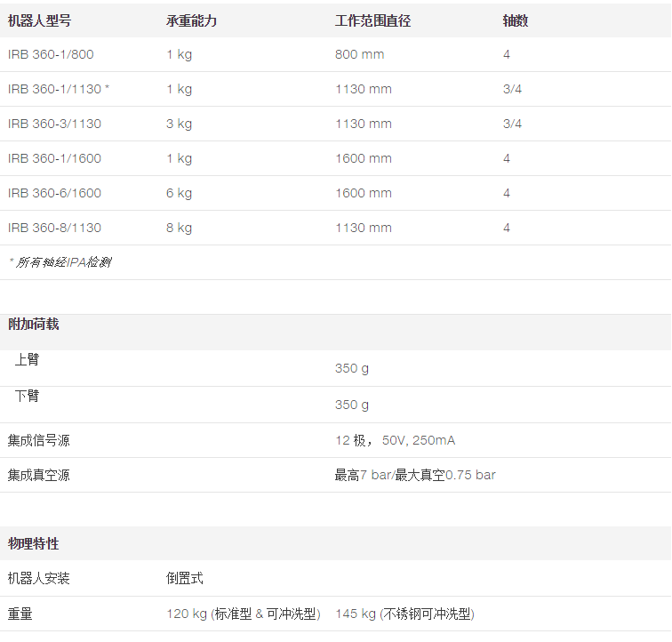Select the IRB 360-1/1130 * model cell
Screen dimensions: 672x642
coord(59,89)
